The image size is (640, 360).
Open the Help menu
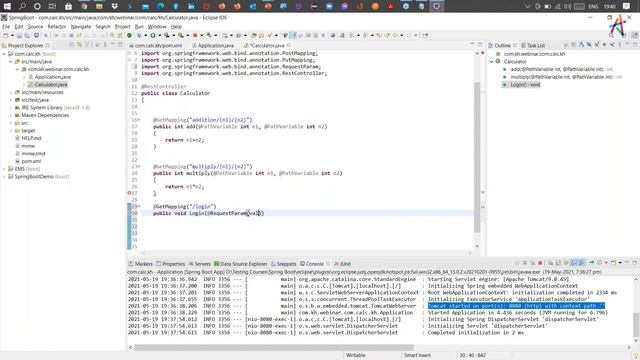tap(176, 27)
